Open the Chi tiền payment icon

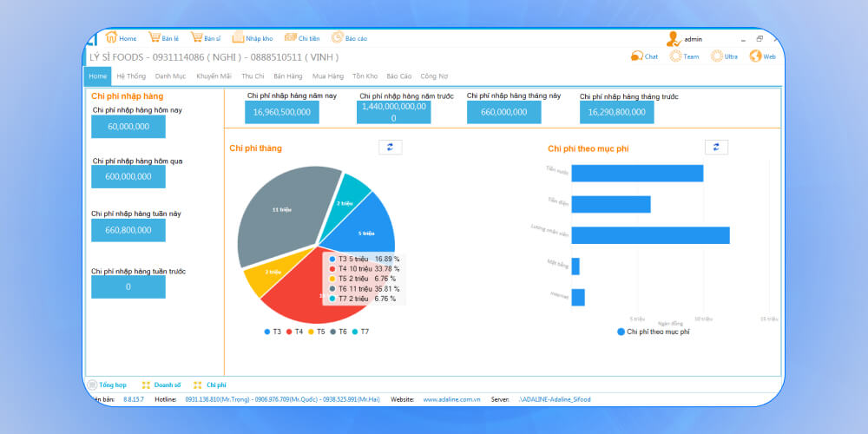coord(291,38)
